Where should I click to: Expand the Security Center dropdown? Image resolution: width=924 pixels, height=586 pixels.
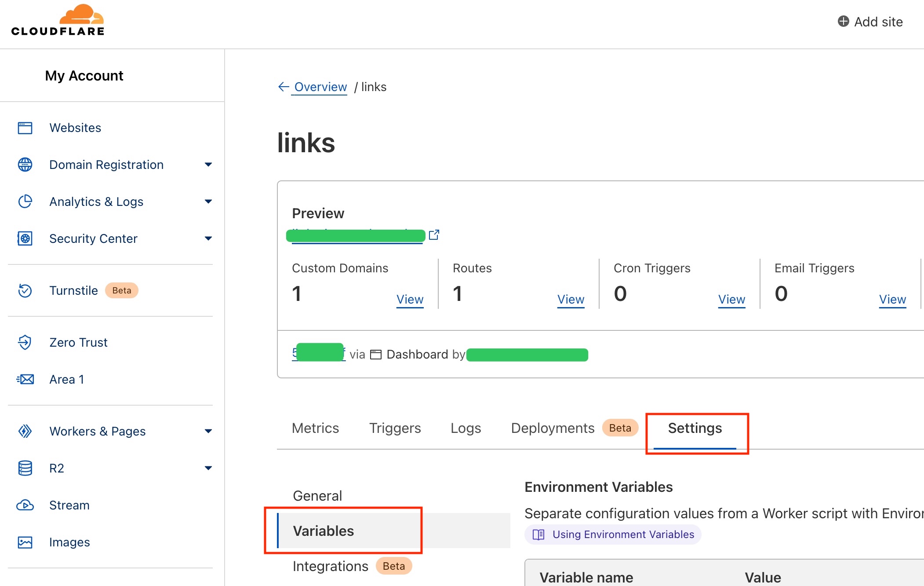(208, 238)
